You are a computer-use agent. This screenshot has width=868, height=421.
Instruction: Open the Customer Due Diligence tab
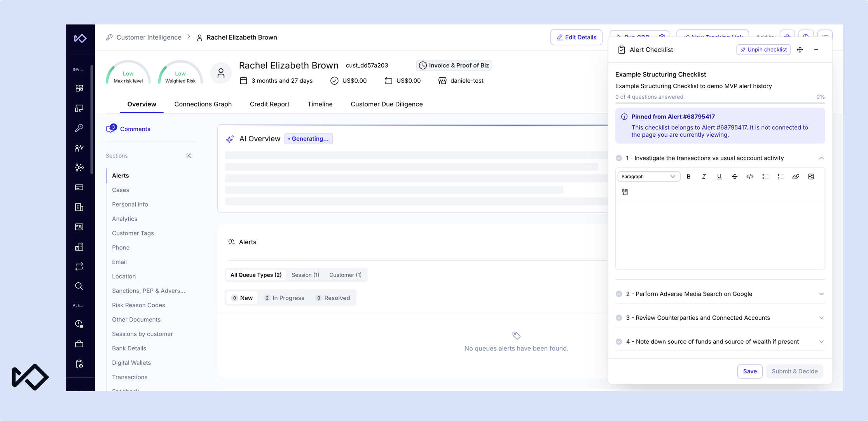click(x=387, y=104)
